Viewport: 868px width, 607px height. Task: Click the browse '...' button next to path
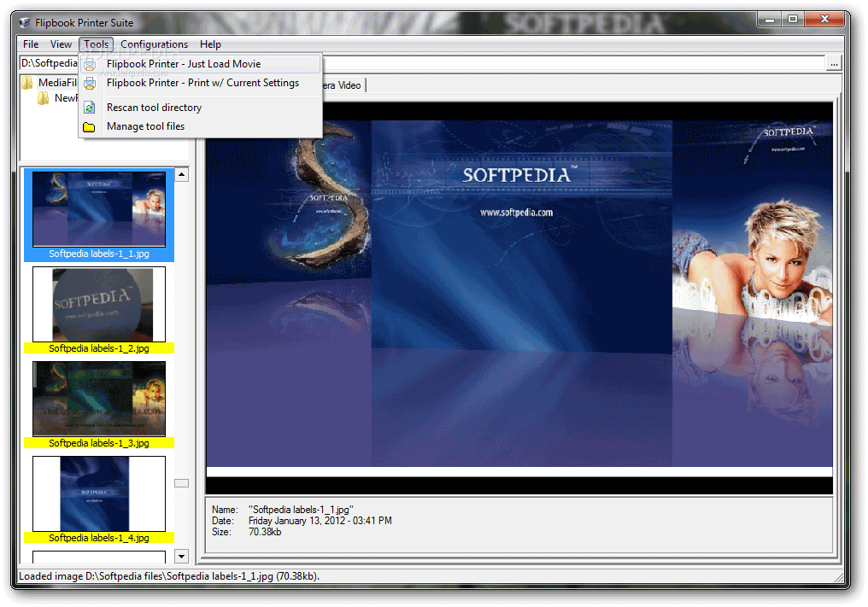[x=834, y=64]
